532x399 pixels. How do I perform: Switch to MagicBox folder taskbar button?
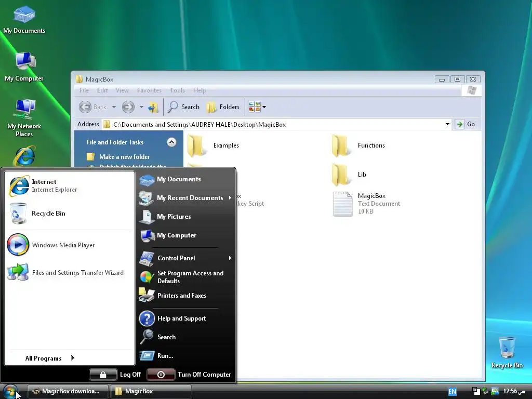[151, 391]
